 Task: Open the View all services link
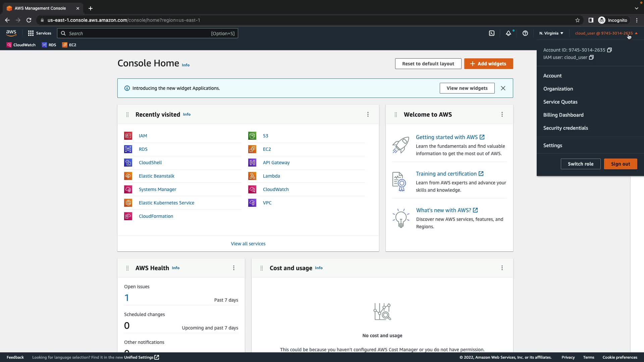tap(248, 244)
